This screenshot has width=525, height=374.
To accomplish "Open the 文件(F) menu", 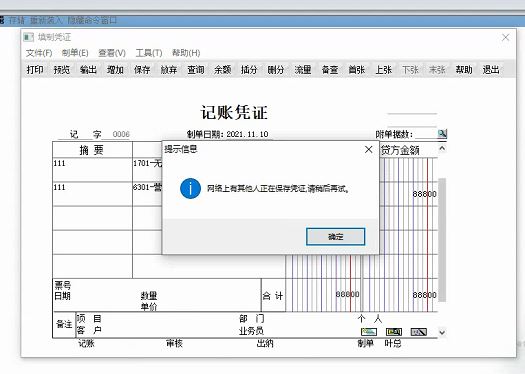I will click(39, 53).
